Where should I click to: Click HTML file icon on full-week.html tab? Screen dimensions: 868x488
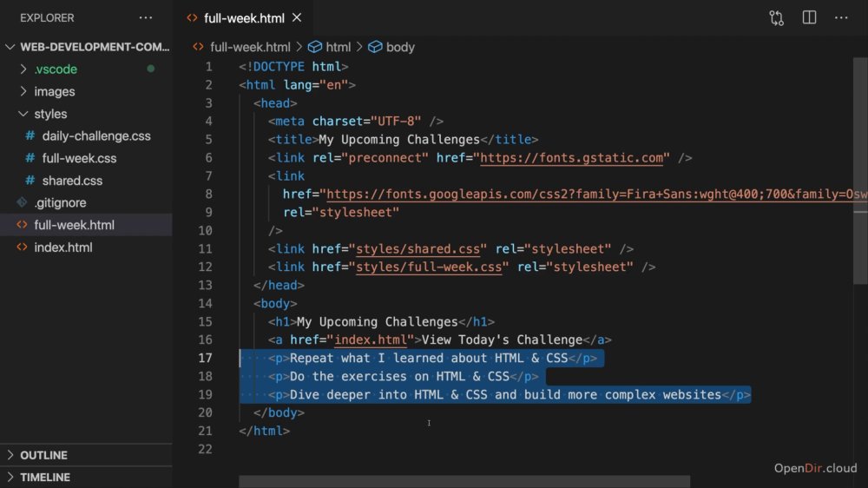click(x=192, y=17)
